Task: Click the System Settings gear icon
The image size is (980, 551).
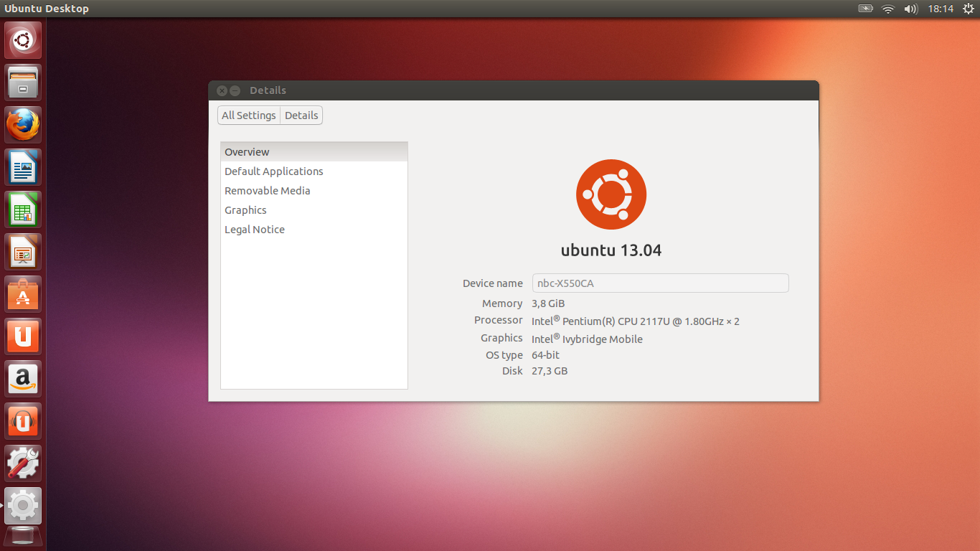Action: click(23, 506)
